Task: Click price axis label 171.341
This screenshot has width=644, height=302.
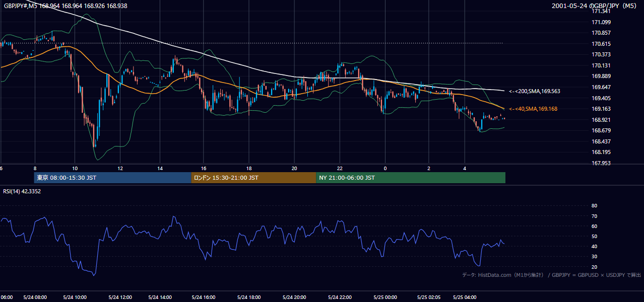Action: pyautogui.click(x=601, y=11)
